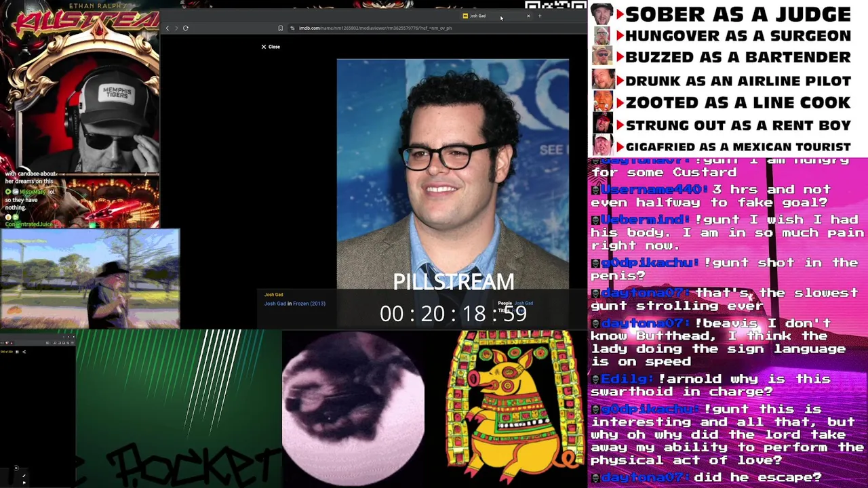Click the 'BUZZED AS A BARTENDER' row
The image size is (868, 488).
[722, 57]
